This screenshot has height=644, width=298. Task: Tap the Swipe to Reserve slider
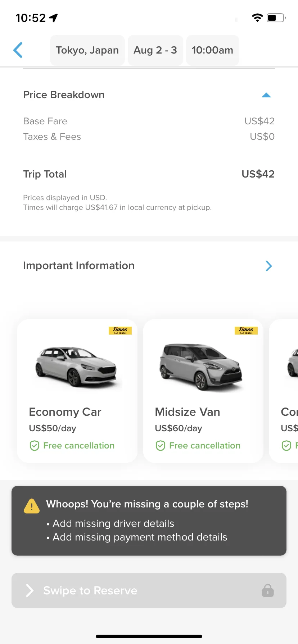[149, 590]
